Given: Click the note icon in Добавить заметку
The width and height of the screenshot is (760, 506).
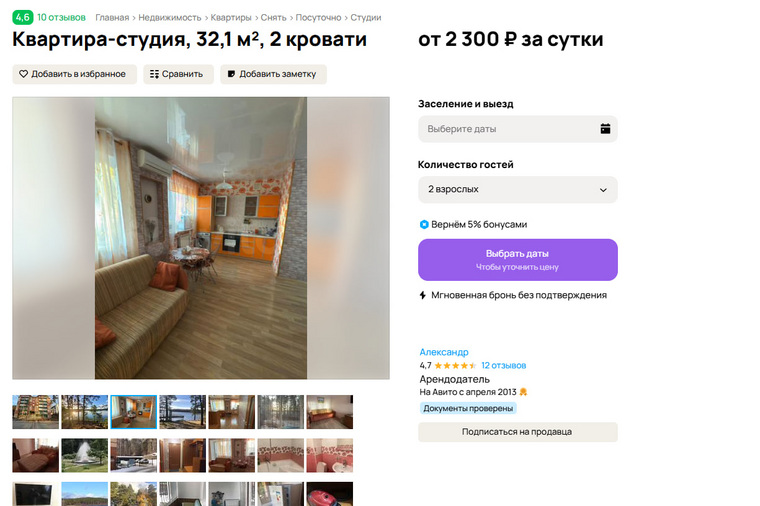Looking at the screenshot, I should click(231, 74).
